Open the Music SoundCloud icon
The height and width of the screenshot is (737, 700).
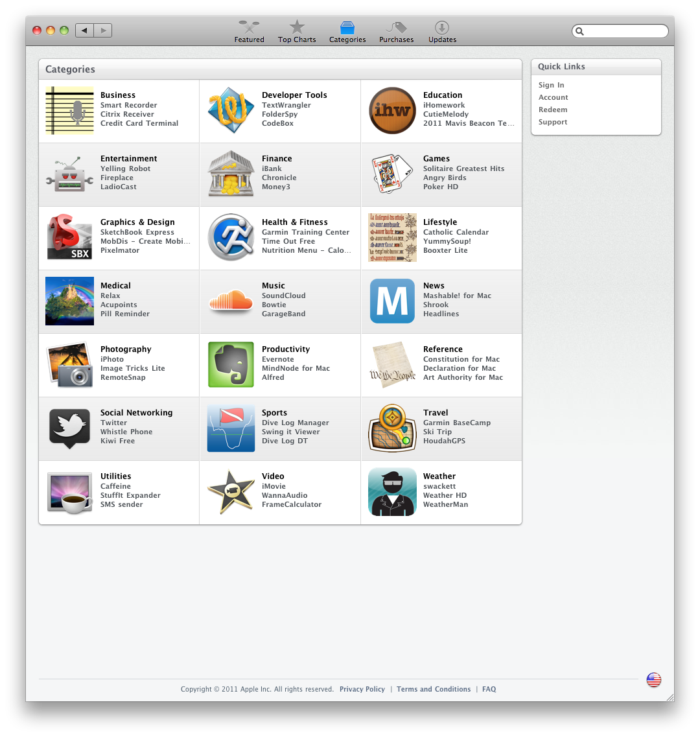pyautogui.click(x=231, y=301)
